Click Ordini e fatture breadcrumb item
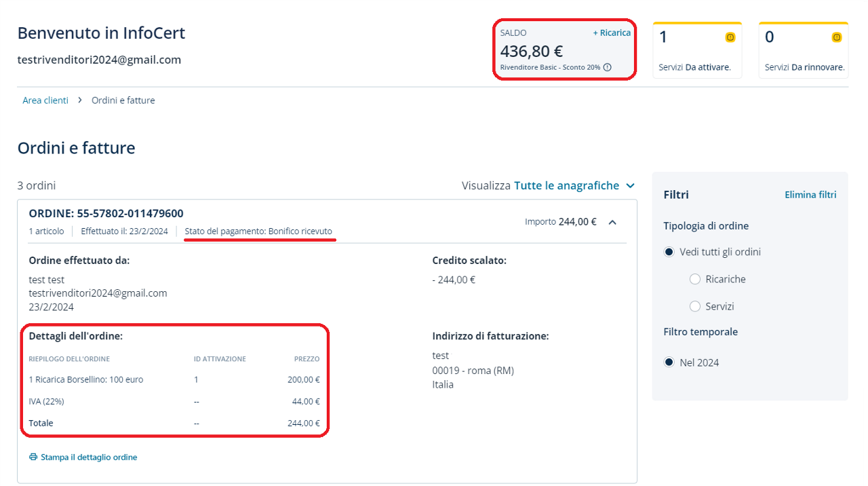Screen dimensions: 868x486 (123, 100)
